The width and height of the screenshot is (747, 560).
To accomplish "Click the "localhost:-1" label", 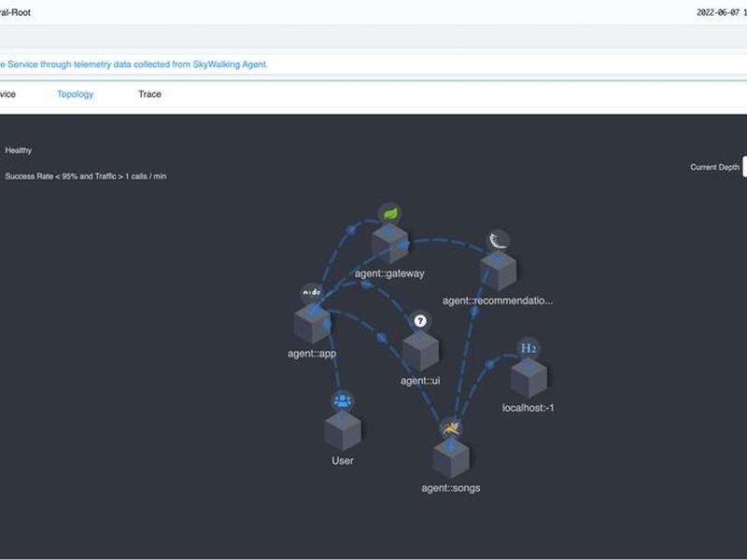I will pyautogui.click(x=529, y=408).
